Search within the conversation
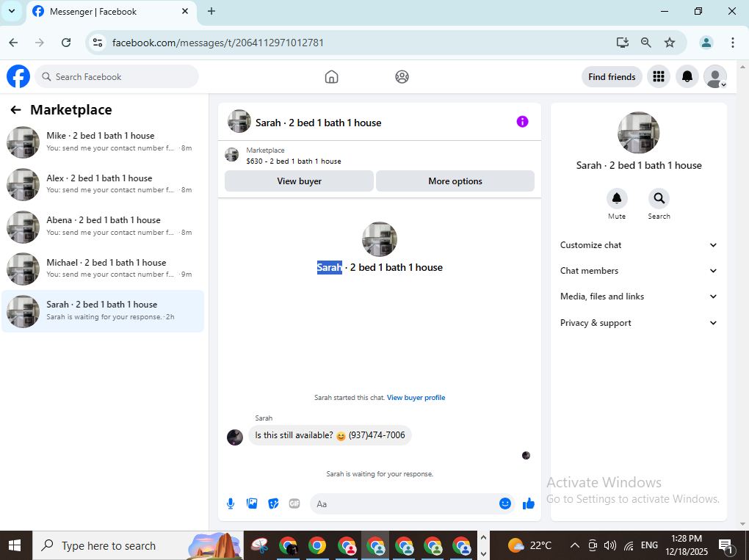The image size is (749, 560). (659, 199)
